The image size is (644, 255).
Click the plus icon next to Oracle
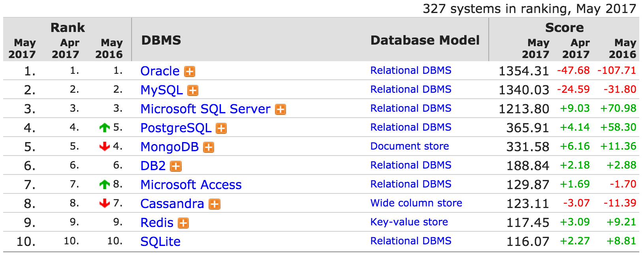(190, 71)
